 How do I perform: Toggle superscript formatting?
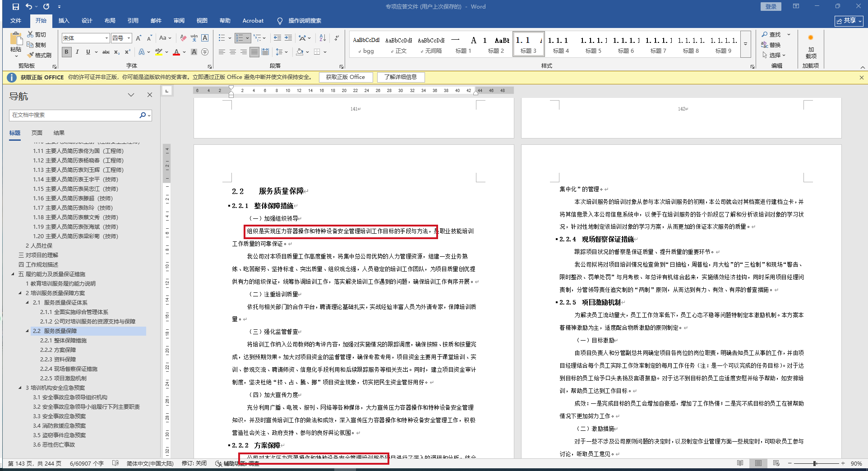tap(128, 52)
